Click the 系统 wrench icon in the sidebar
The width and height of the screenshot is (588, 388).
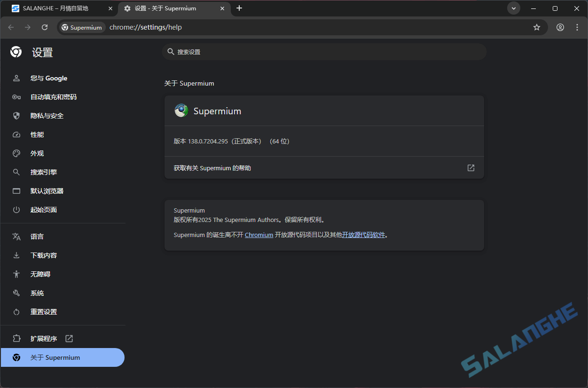[16, 293]
